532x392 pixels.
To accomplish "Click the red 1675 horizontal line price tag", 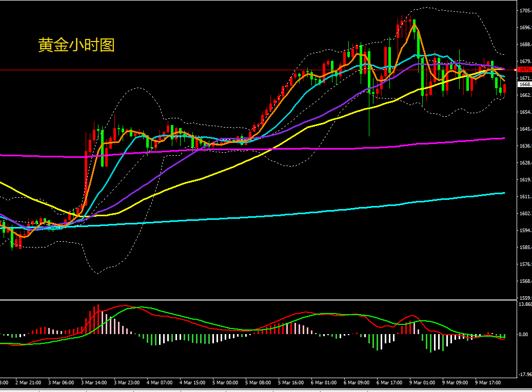I will coord(525,70).
